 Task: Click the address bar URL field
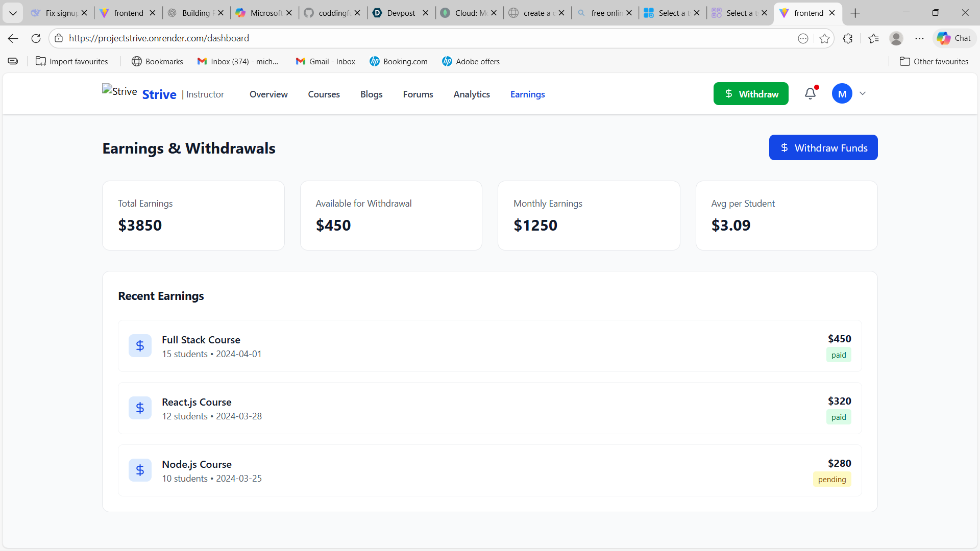click(x=408, y=38)
